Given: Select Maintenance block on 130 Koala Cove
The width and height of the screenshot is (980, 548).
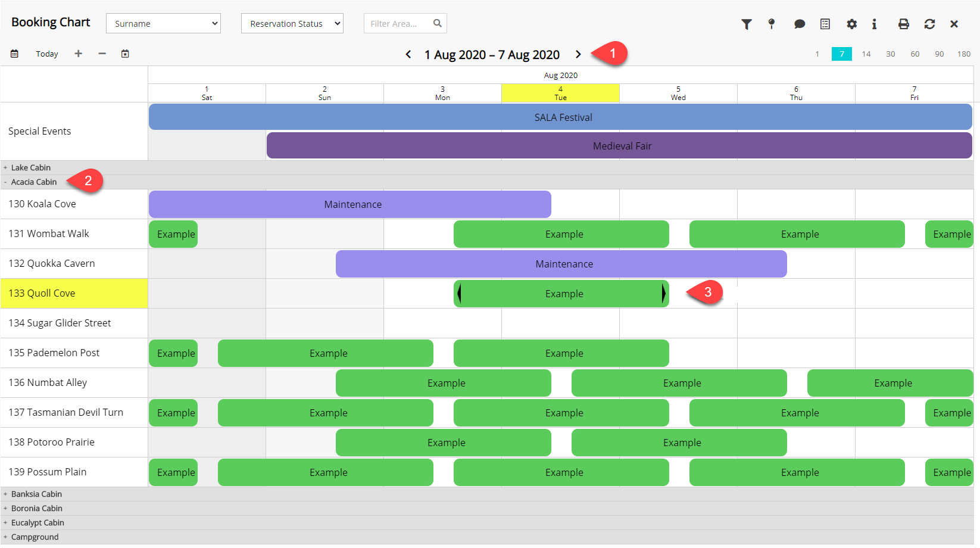Looking at the screenshot, I should [x=350, y=204].
